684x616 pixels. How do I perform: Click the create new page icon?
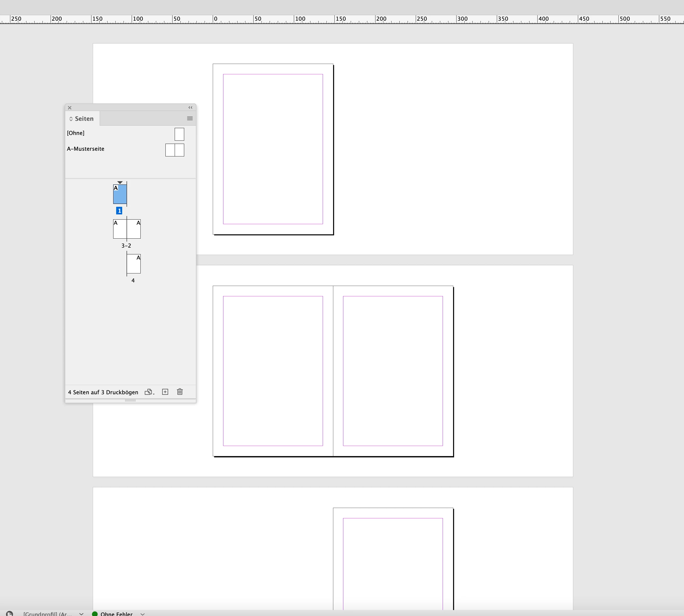click(165, 392)
